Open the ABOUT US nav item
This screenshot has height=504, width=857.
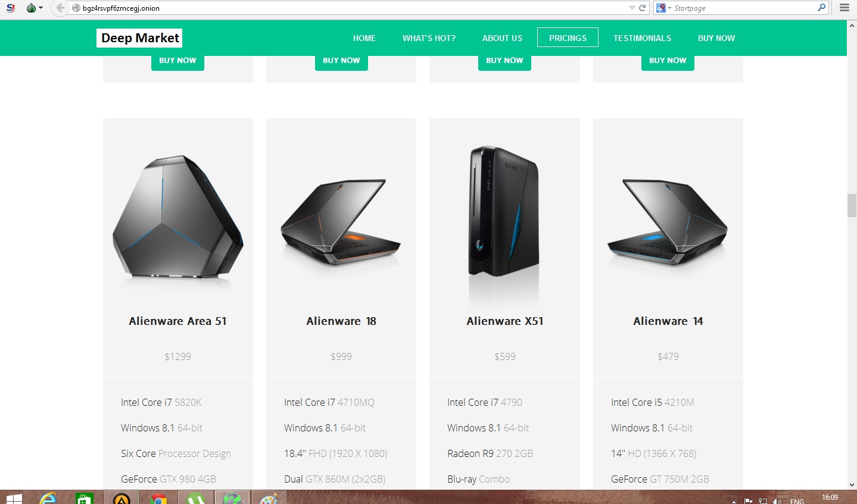click(502, 38)
